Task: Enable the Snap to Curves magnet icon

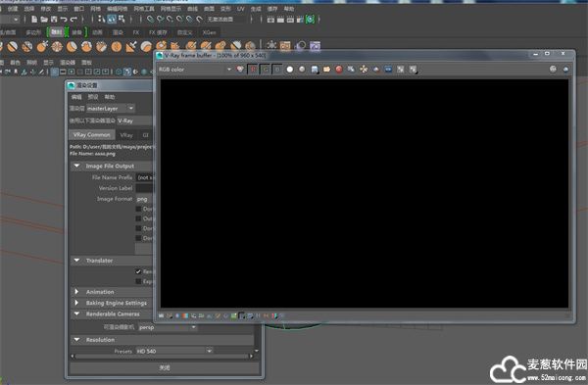Action: pos(160,19)
